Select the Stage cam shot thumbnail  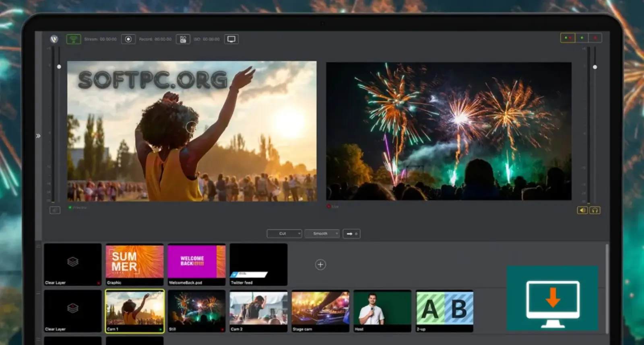pyautogui.click(x=321, y=311)
